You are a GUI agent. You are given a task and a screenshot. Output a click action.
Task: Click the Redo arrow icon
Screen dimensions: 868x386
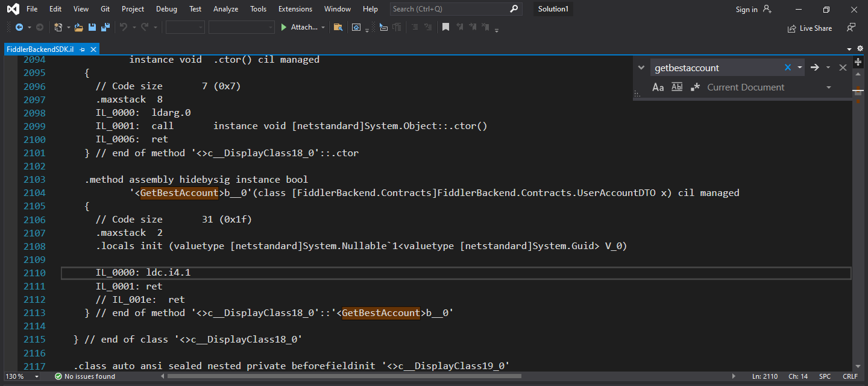[x=145, y=27]
